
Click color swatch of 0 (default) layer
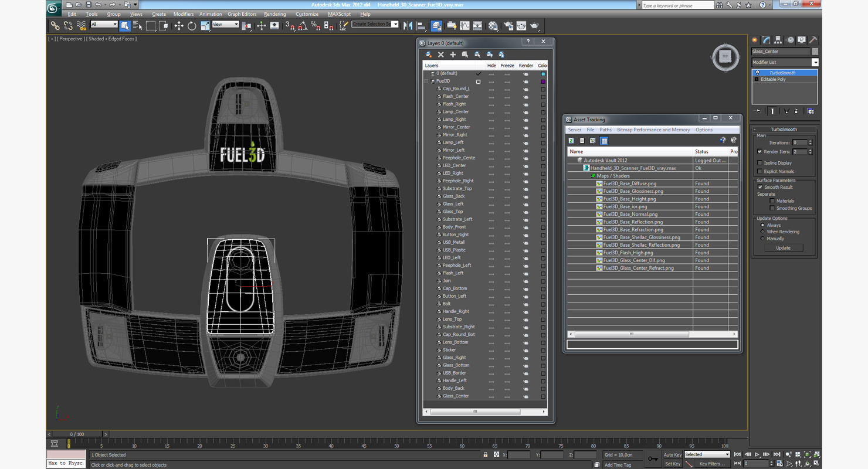543,74
